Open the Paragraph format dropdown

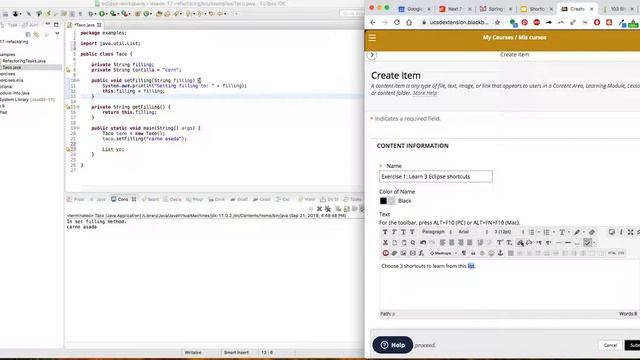tap(436, 232)
